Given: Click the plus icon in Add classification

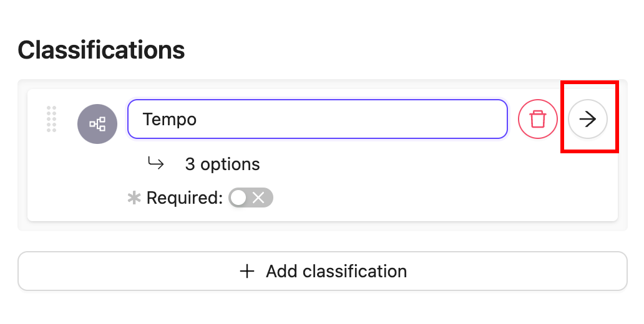Looking at the screenshot, I should click(x=247, y=271).
